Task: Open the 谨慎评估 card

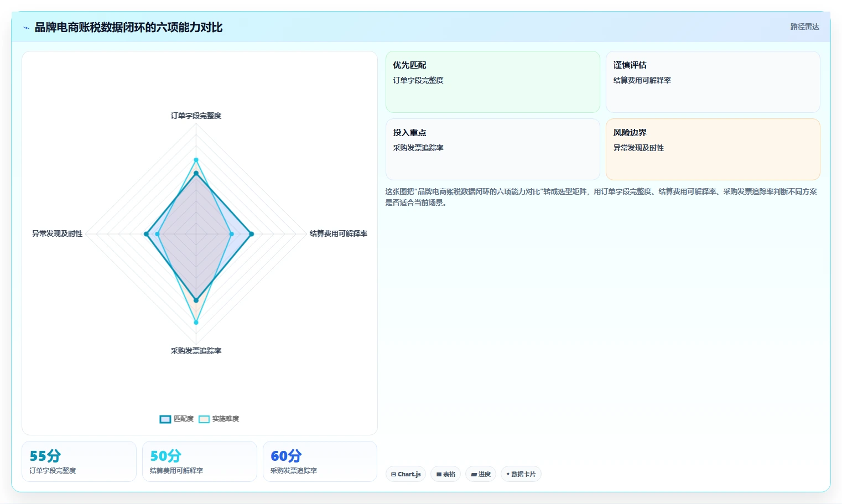Action: [713, 82]
